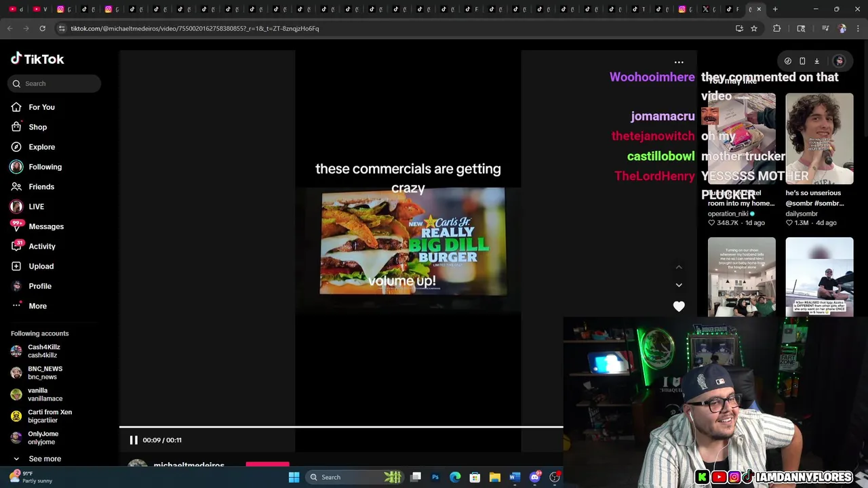Open the Chrome extensions puzzle icon
The image size is (868, 488).
(x=777, y=28)
